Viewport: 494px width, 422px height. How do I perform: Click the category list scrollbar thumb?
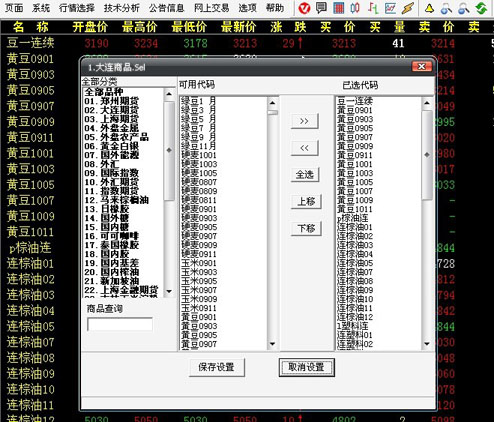[169, 150]
